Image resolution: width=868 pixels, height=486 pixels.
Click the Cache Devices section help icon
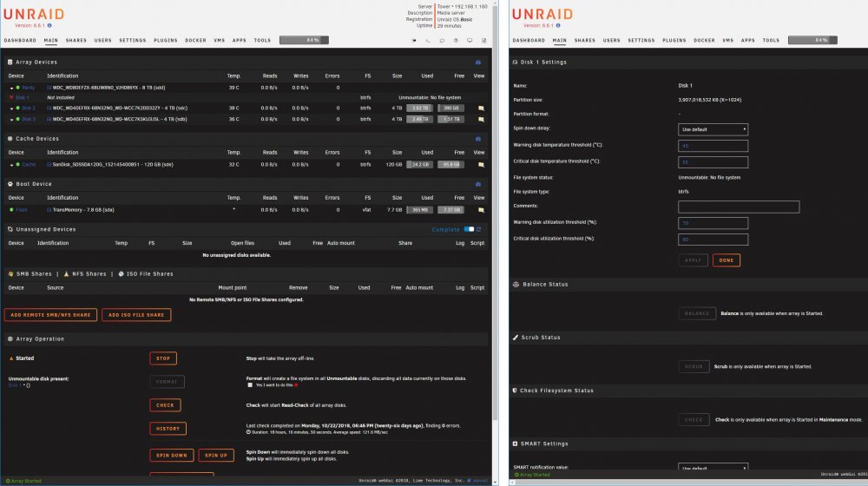click(478, 139)
